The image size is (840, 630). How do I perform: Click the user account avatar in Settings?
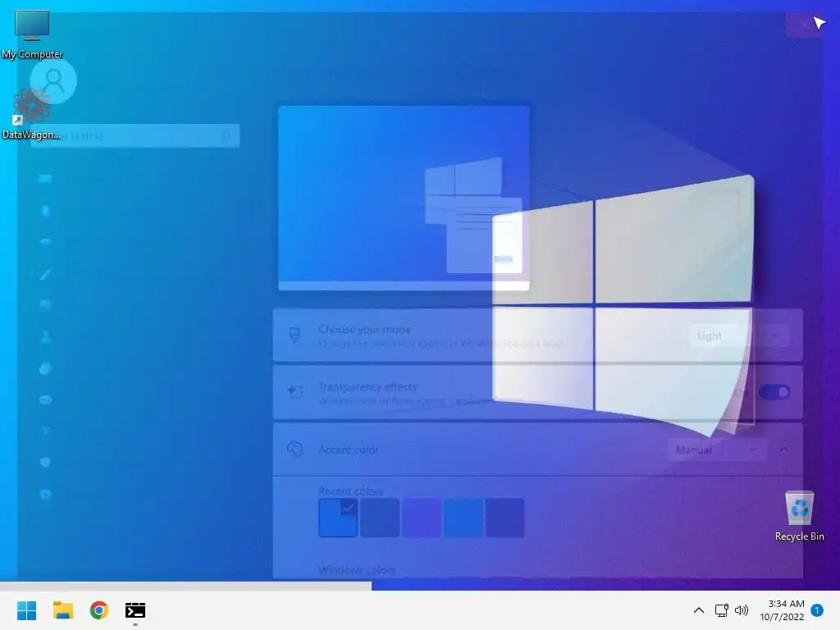[x=53, y=81]
